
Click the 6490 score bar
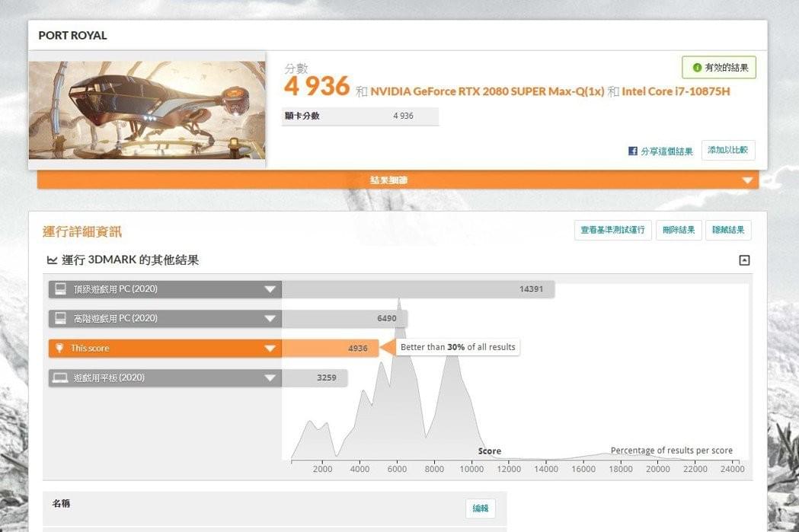[x=344, y=319]
